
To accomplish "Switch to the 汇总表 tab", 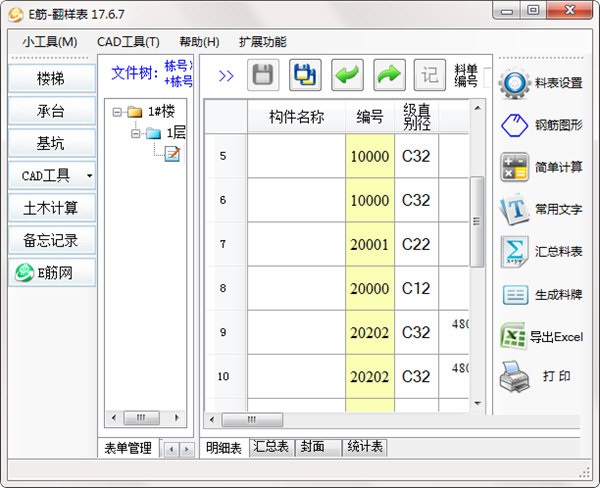I will pyautogui.click(x=271, y=447).
